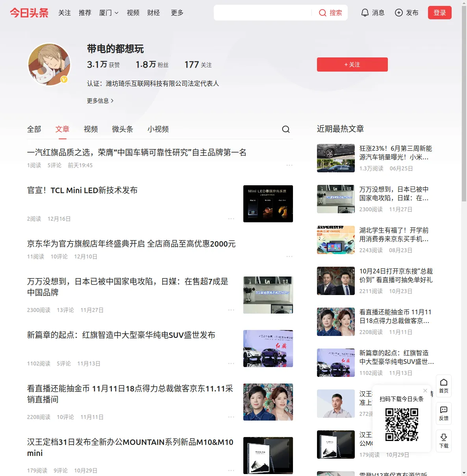Select the 关注 nav item
The image size is (467, 476).
[65, 13]
